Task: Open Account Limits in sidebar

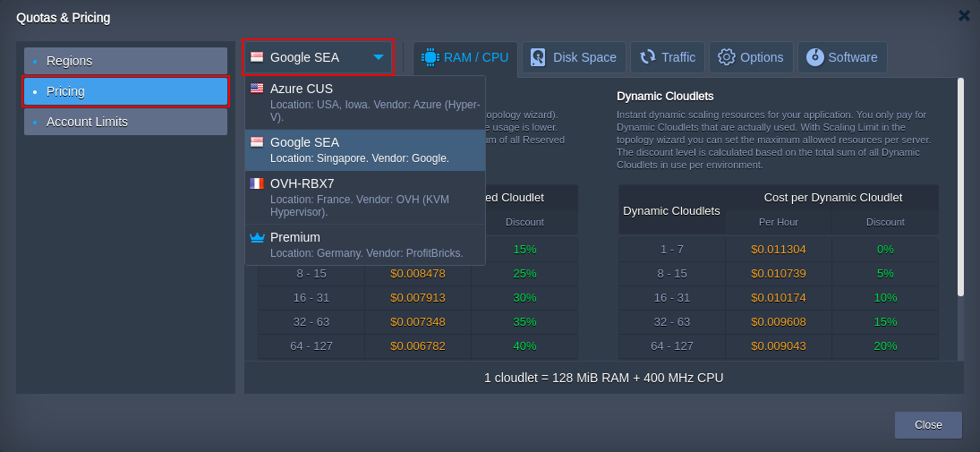Action: click(125, 122)
